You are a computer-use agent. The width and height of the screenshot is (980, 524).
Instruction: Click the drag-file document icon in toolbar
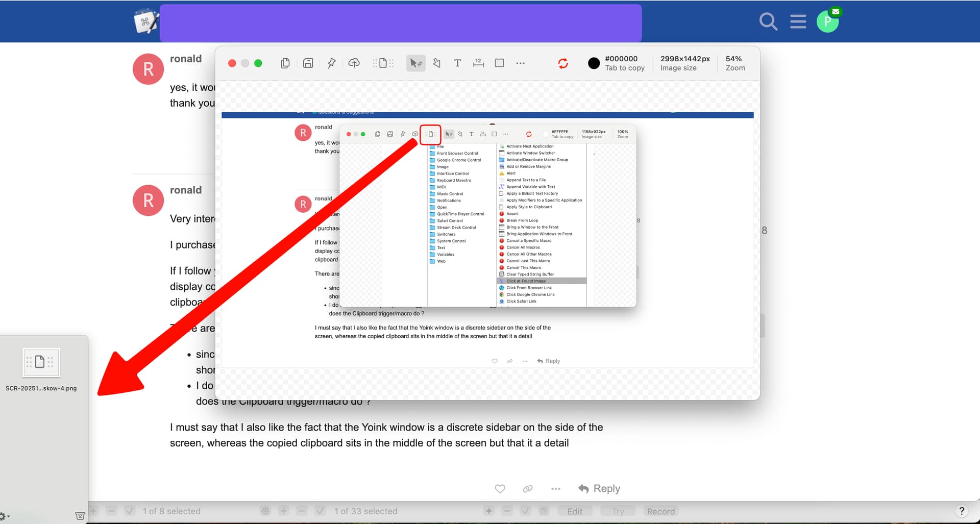383,63
